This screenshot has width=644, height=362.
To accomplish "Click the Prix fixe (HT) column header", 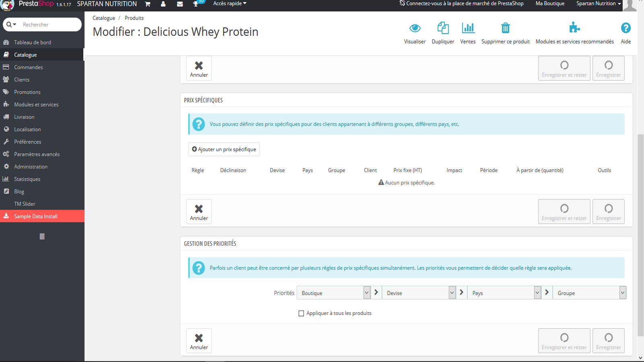I will (408, 170).
